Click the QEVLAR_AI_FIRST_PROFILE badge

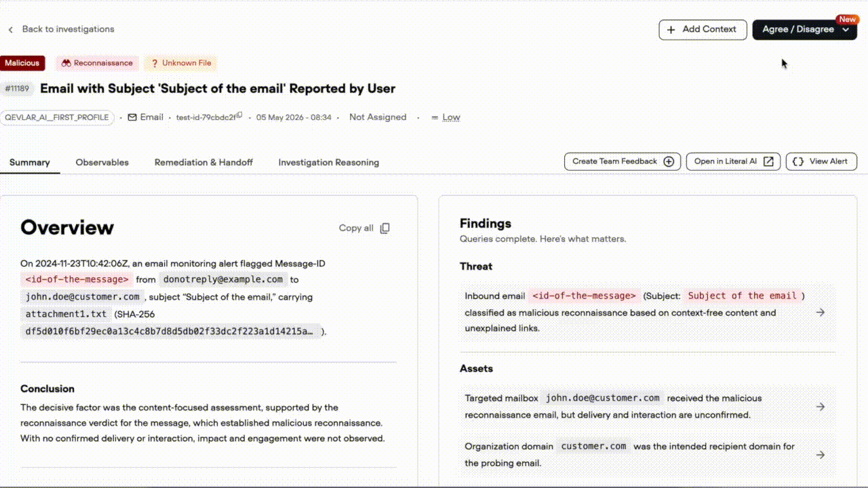pos(57,117)
